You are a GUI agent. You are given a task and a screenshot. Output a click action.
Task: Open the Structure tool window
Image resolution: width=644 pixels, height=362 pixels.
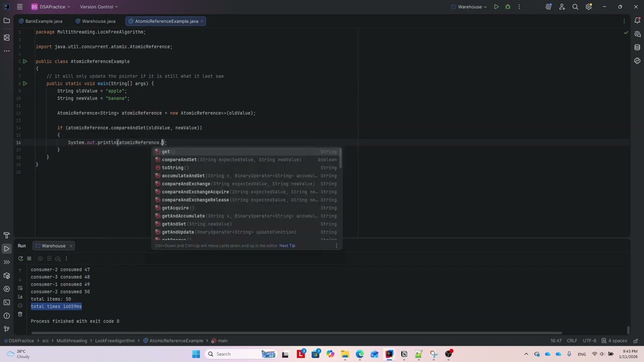(7, 38)
